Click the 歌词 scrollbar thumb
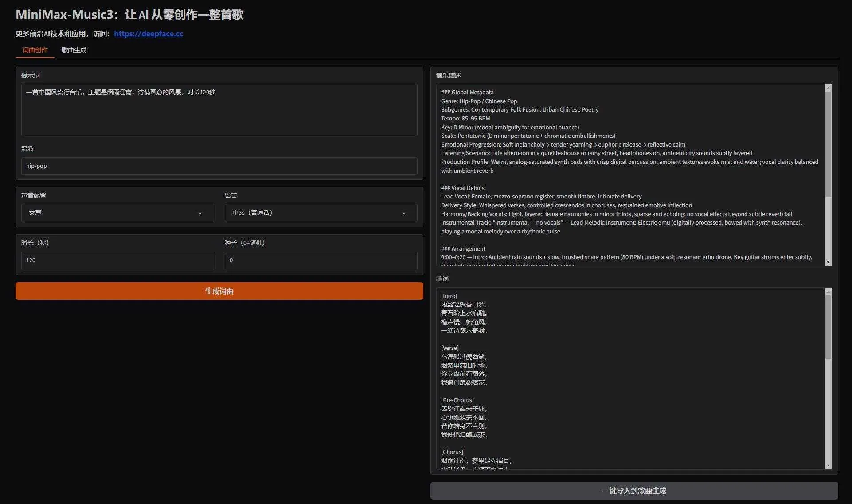 (x=828, y=327)
